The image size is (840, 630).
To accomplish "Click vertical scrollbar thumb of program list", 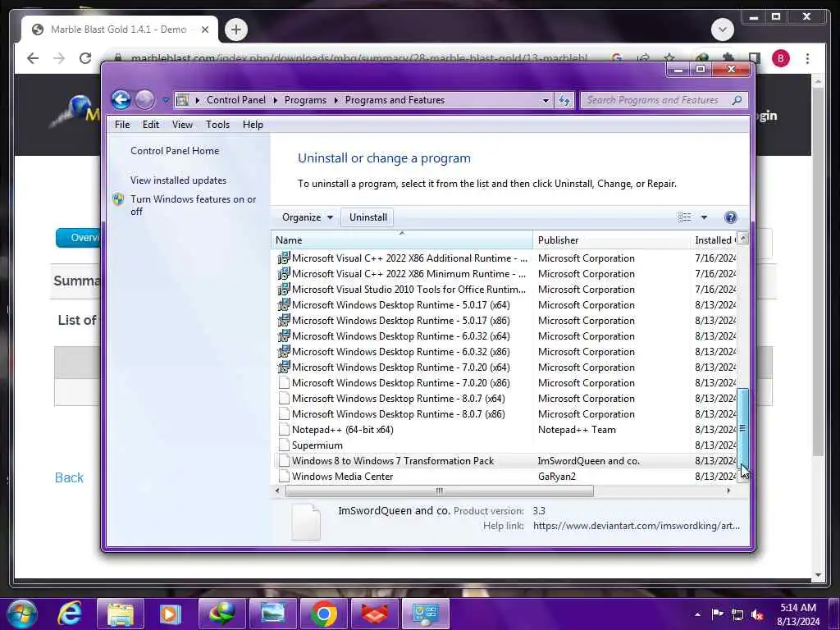I will pos(742,427).
